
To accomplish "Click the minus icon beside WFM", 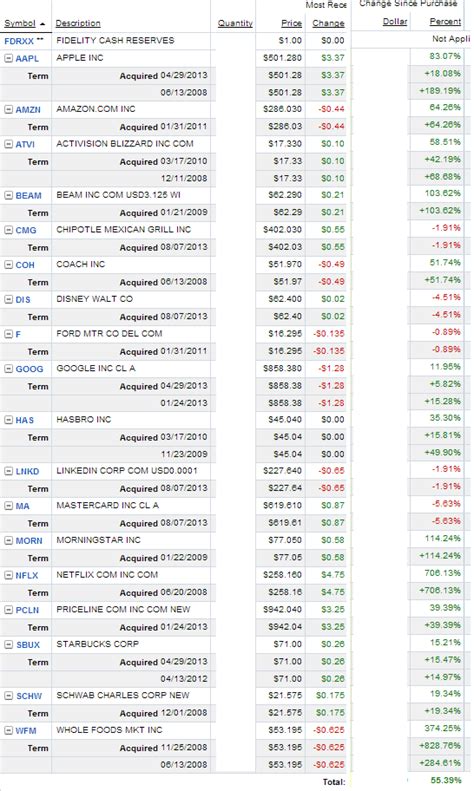I will point(8,730).
